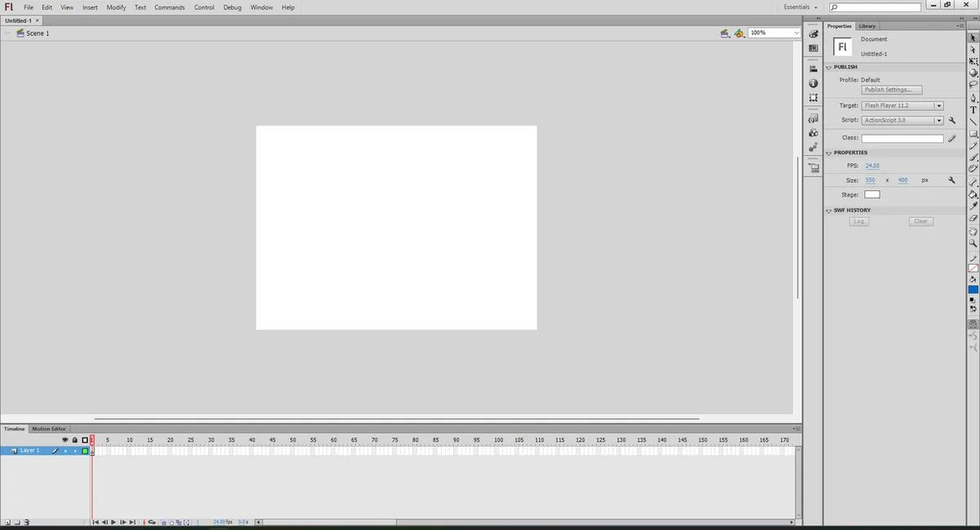This screenshot has width=980, height=530.
Task: Select the Eraser tool
Action: [x=973, y=218]
